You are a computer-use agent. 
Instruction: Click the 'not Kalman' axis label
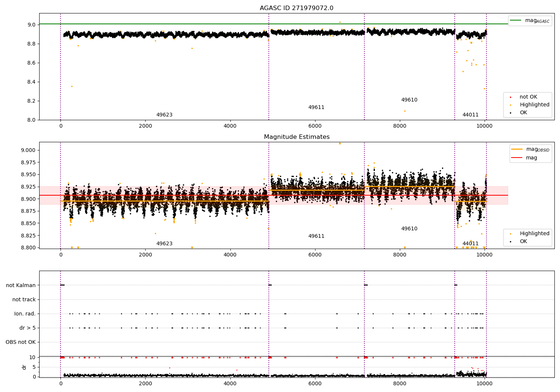(21, 286)
